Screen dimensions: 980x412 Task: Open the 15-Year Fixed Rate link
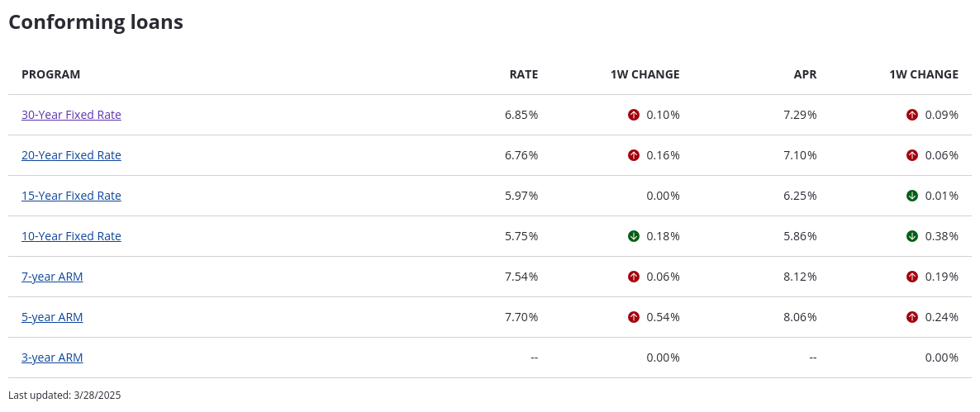tap(71, 196)
